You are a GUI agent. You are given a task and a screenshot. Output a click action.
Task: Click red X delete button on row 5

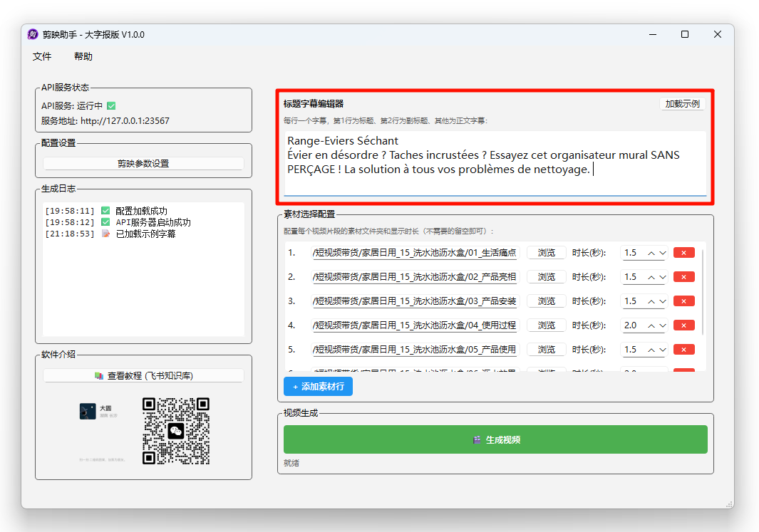[x=683, y=350]
